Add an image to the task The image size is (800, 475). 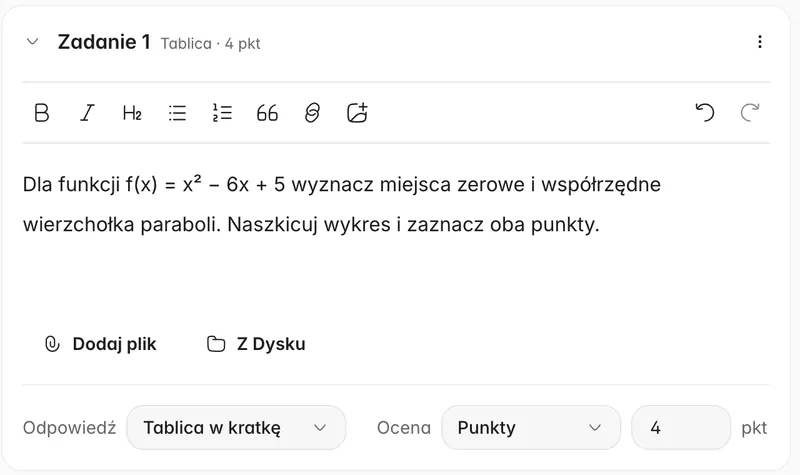pos(357,113)
